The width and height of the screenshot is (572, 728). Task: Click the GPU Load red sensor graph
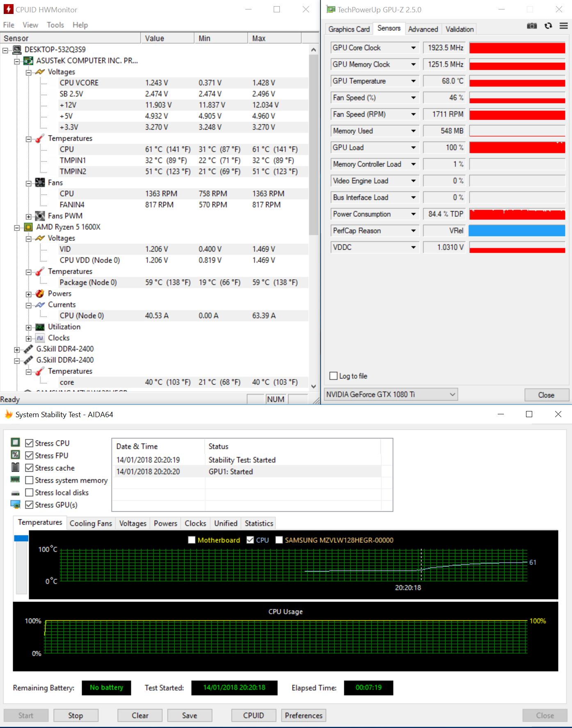(517, 147)
